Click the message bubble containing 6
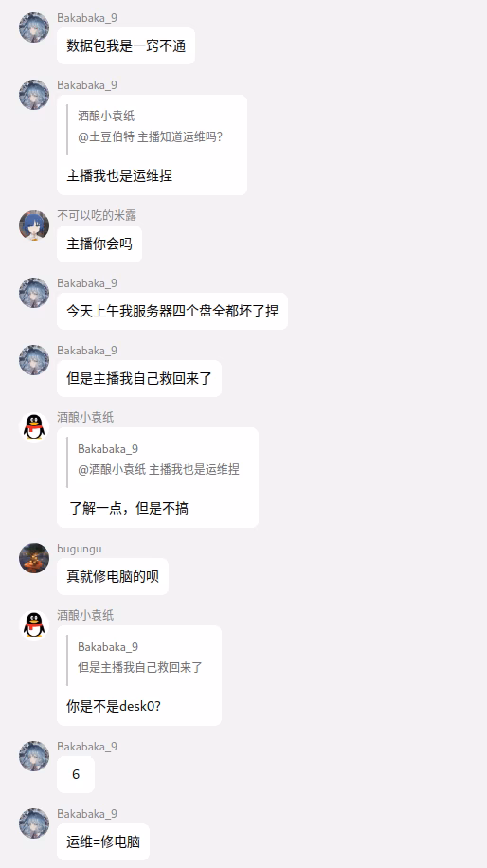Screen dimensions: 487x868 pyautogui.click(x=76, y=774)
